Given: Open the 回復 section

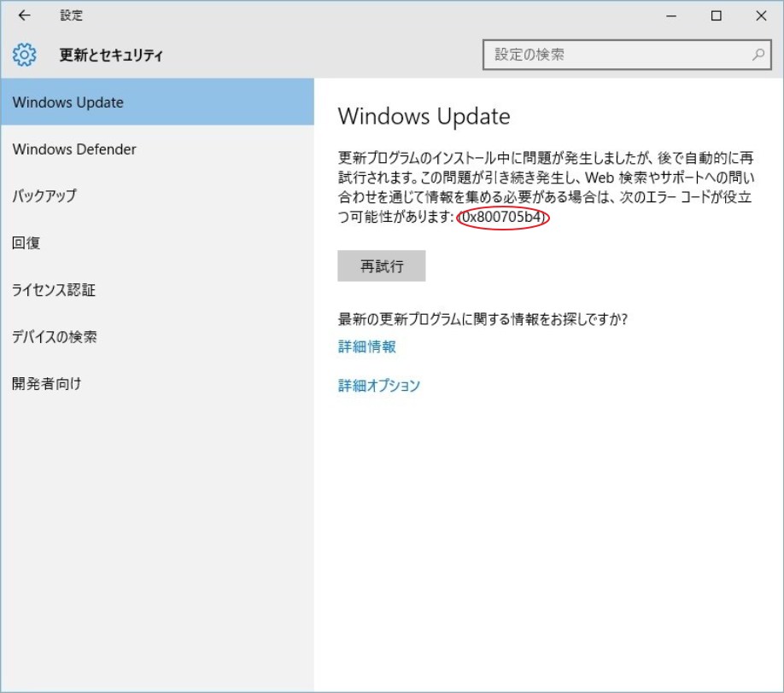Looking at the screenshot, I should [x=26, y=242].
